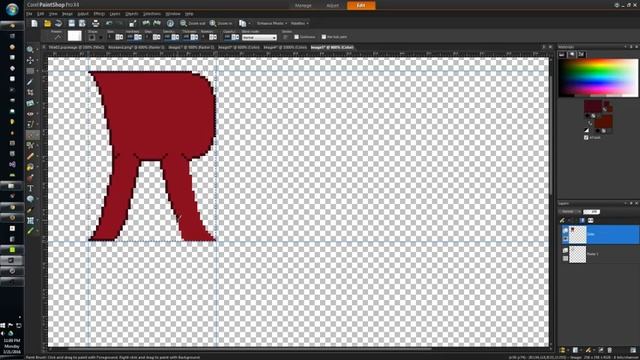The image size is (640, 360).
Task: Click the Raster 1 layer thumbnail
Action: (578, 254)
